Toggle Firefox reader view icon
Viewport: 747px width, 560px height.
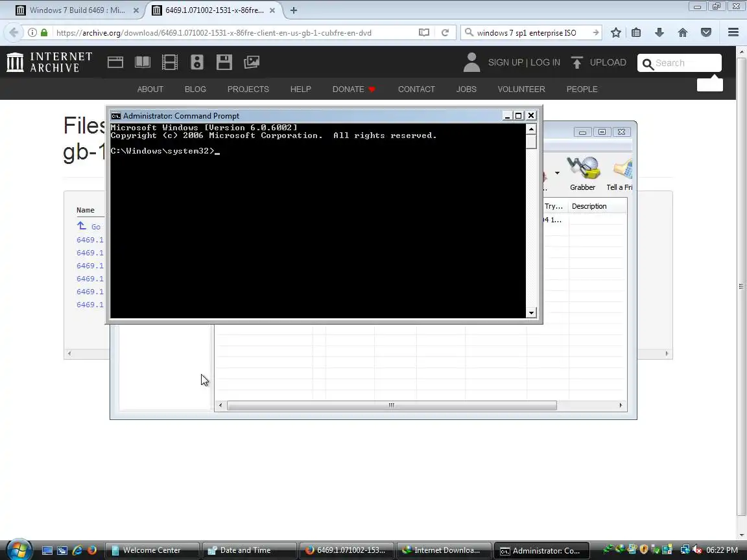(424, 32)
